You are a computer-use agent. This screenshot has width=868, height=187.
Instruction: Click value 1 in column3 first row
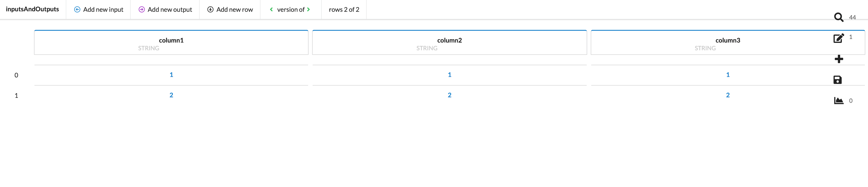coord(728,75)
